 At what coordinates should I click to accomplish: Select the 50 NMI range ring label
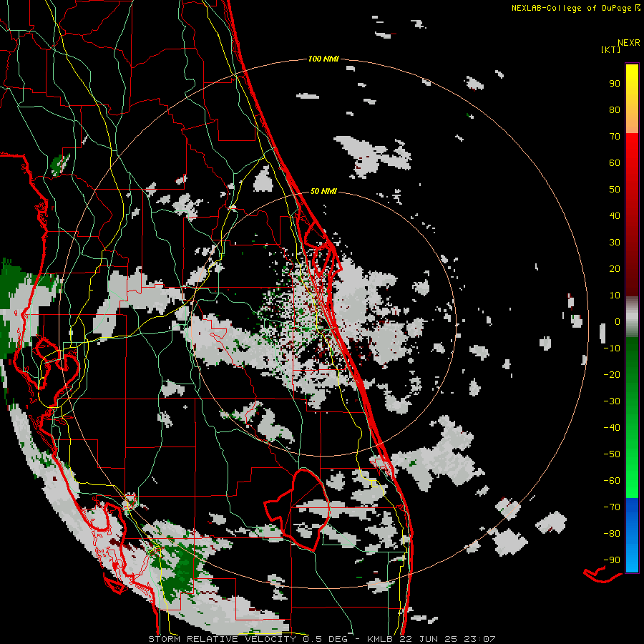pos(323,191)
